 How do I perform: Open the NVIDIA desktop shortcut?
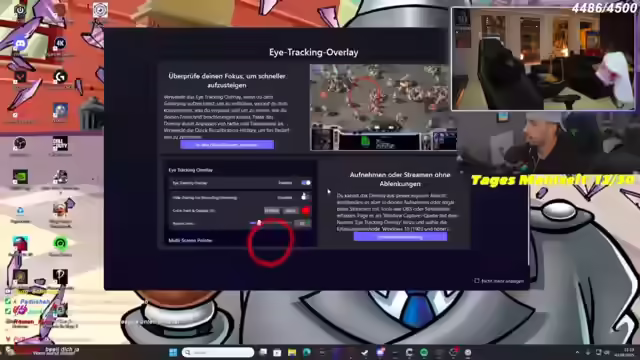[20, 177]
